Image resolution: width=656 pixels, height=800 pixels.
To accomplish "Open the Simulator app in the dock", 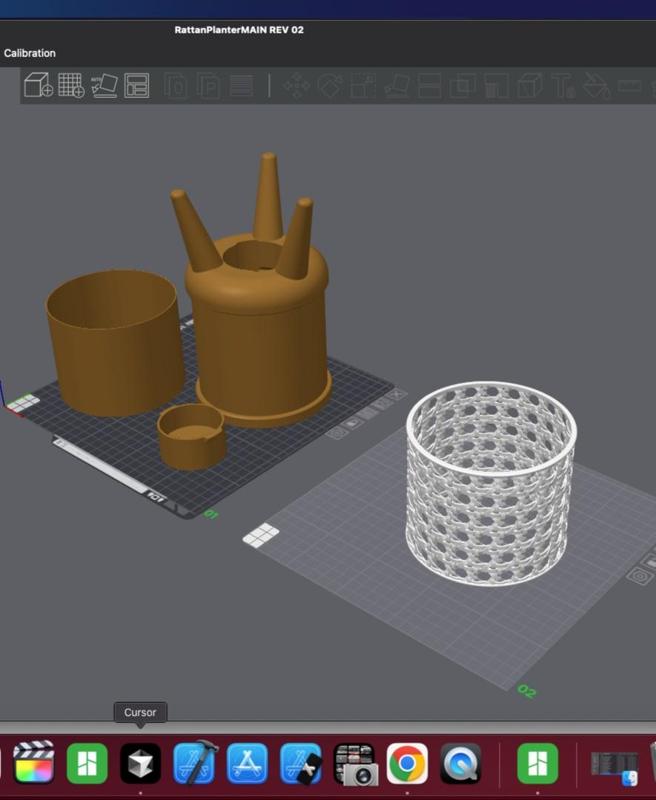I will (301, 763).
